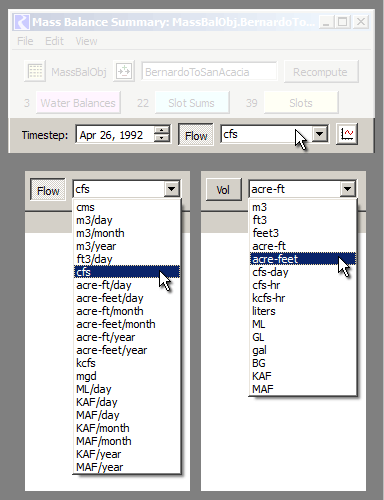Click the Recompute button

pyautogui.click(x=321, y=72)
